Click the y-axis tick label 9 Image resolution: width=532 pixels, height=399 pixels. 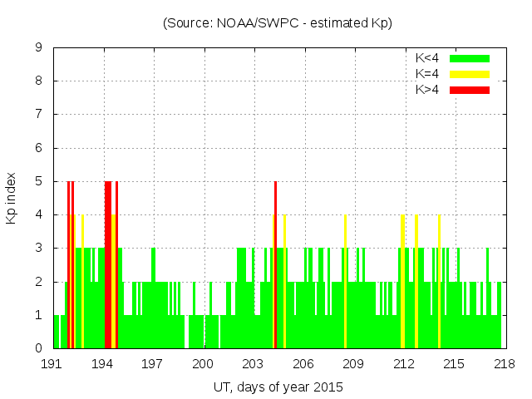pyautogui.click(x=39, y=48)
